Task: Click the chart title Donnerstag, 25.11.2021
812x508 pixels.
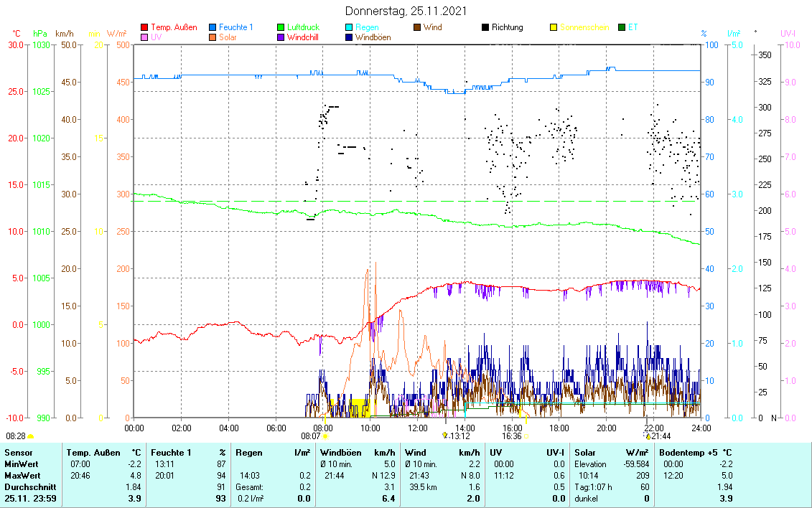Action: point(406,11)
